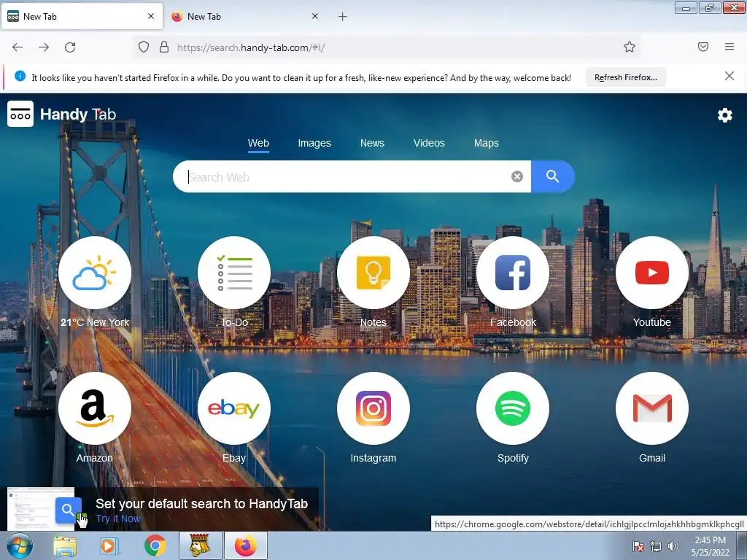Open the Windows Start menu
This screenshot has height=560, width=747.
click(19, 545)
